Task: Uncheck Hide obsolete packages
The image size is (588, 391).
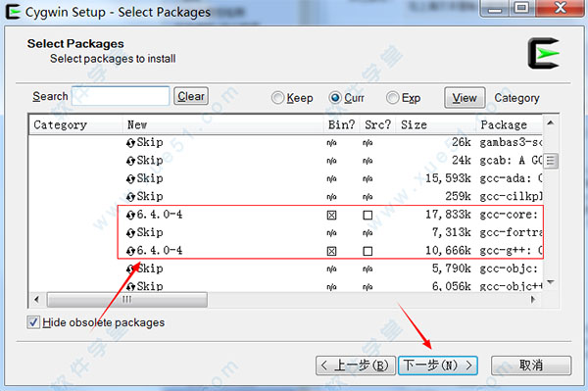Action: [x=33, y=322]
